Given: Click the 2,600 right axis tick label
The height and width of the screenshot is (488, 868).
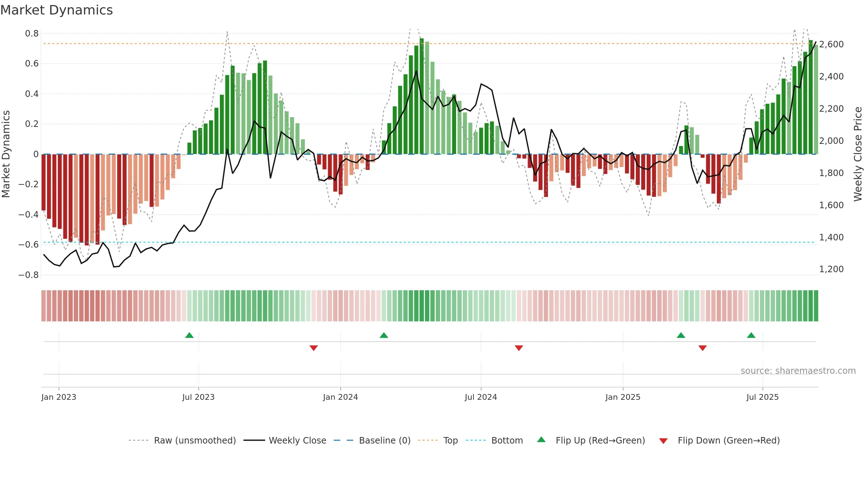Looking at the screenshot, I should pyautogui.click(x=831, y=44).
